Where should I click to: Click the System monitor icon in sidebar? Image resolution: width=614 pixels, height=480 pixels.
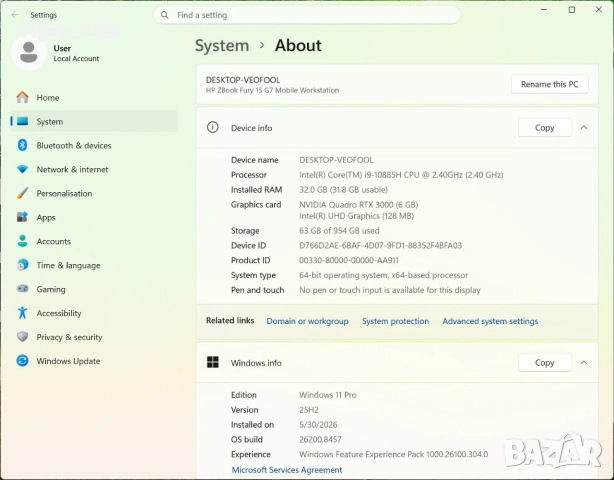click(x=22, y=121)
